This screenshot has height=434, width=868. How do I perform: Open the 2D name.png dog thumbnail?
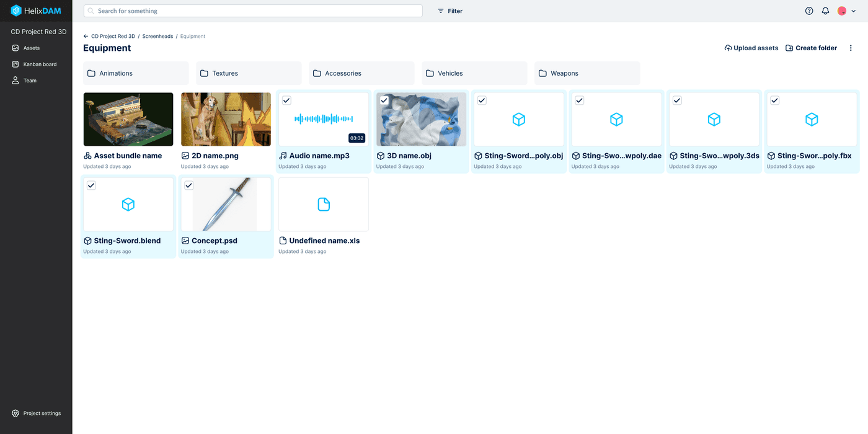(x=226, y=119)
